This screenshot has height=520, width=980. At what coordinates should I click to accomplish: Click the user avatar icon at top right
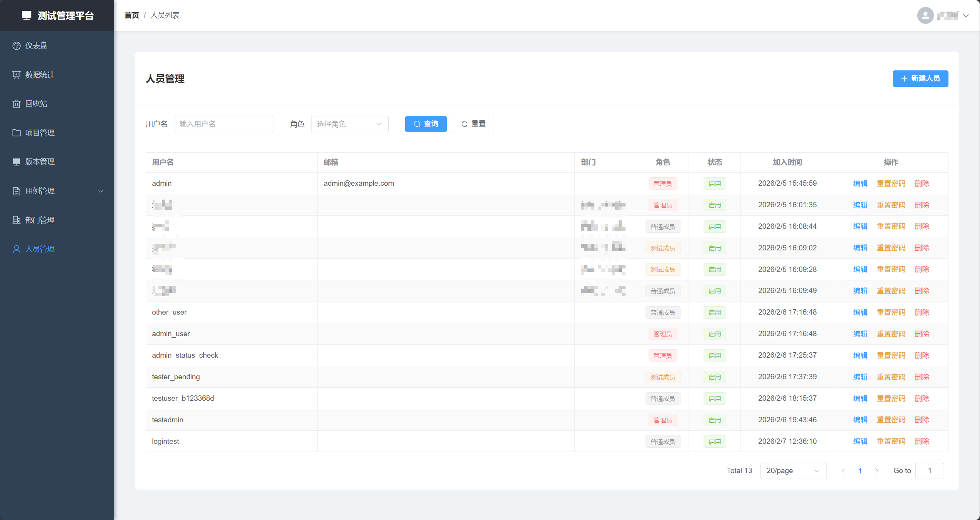point(925,15)
